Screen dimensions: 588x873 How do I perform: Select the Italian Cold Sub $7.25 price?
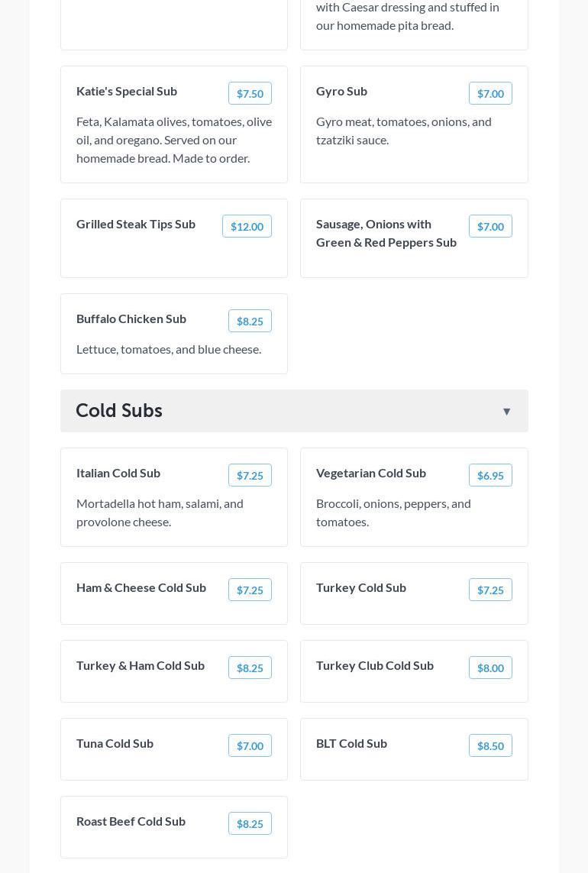(x=250, y=475)
